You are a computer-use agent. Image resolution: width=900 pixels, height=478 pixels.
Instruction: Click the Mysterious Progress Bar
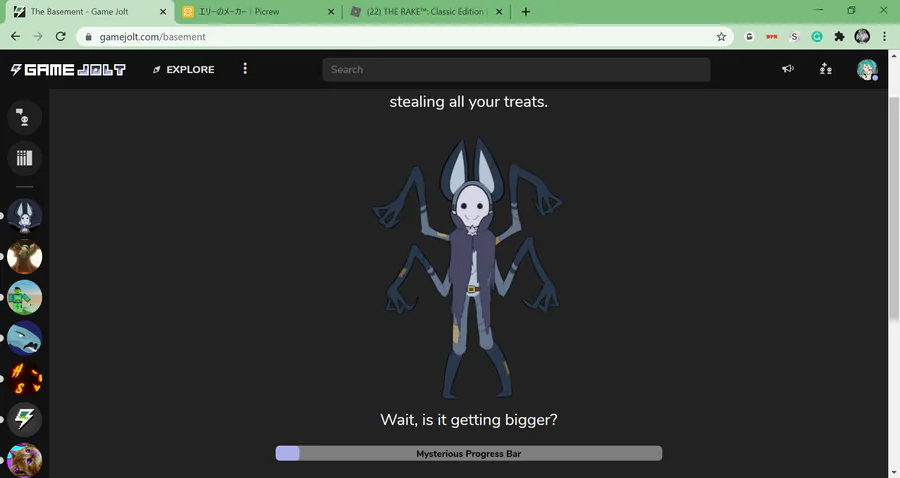click(468, 453)
